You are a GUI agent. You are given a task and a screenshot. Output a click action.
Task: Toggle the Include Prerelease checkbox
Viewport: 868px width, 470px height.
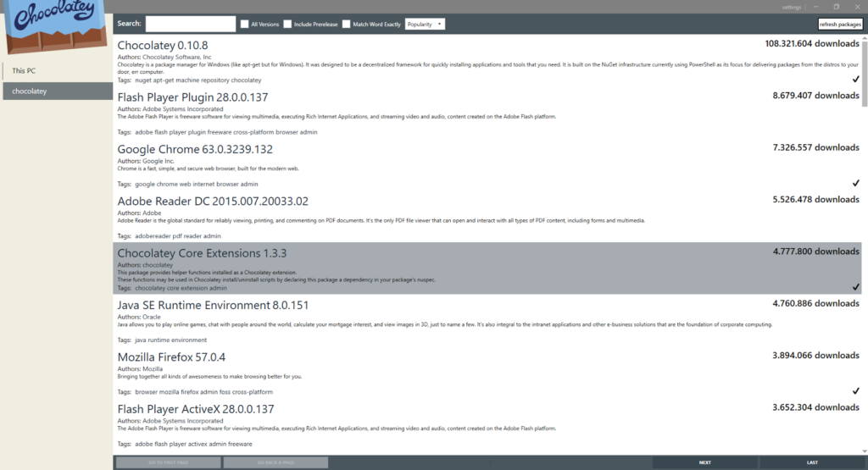click(287, 25)
